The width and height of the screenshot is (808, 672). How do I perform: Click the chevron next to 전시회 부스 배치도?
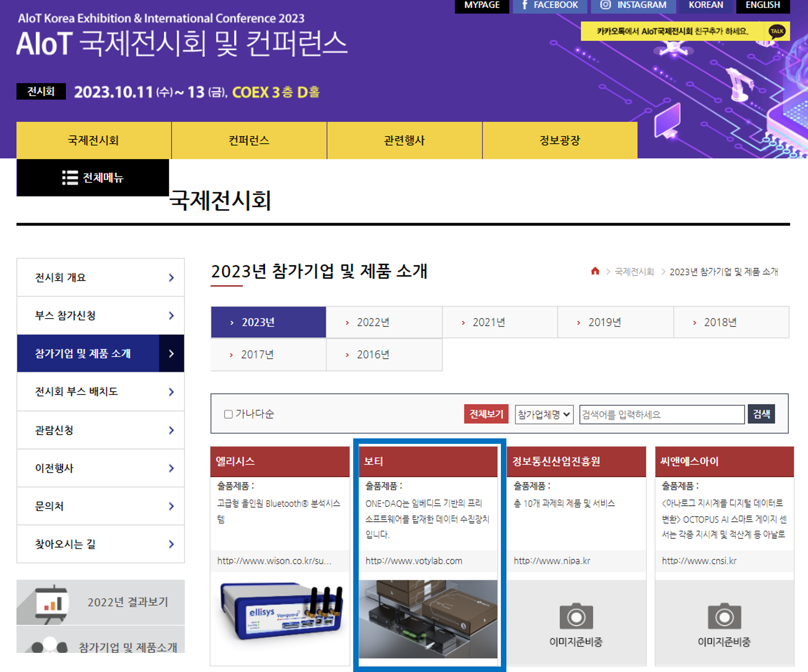coord(171,392)
